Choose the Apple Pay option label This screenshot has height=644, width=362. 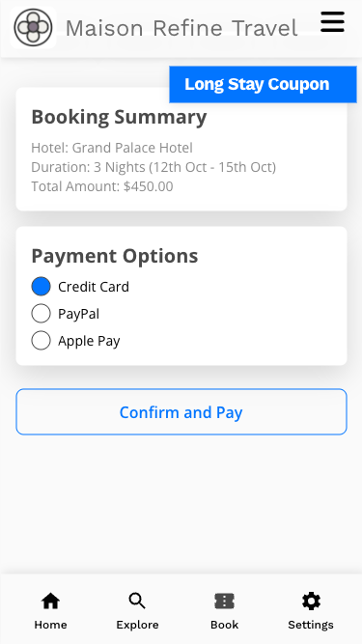89,341
